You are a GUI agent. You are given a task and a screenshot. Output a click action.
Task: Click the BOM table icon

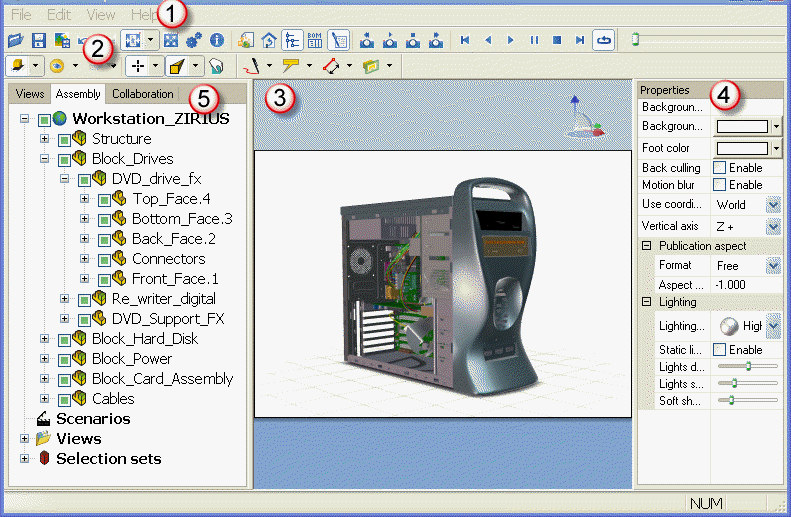point(314,41)
